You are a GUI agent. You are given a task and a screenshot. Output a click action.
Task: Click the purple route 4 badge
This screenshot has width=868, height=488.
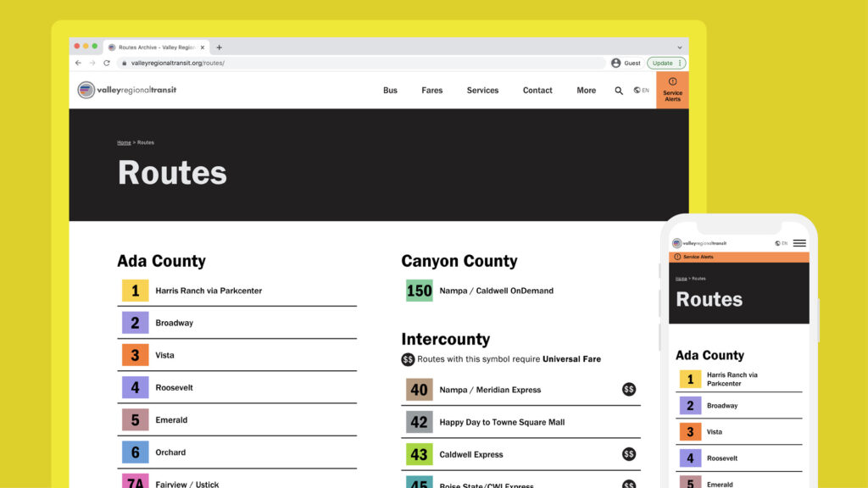click(135, 387)
